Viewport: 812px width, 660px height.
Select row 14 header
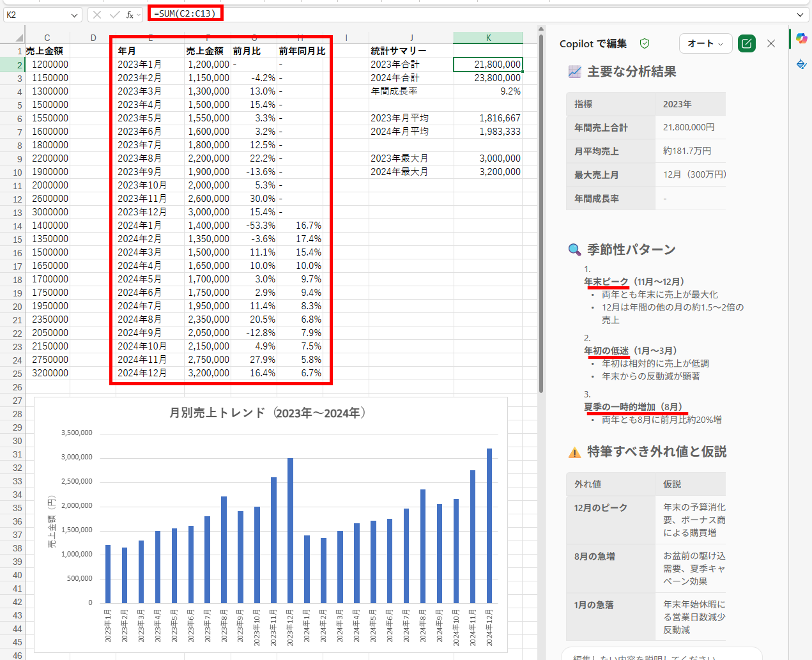(17, 226)
